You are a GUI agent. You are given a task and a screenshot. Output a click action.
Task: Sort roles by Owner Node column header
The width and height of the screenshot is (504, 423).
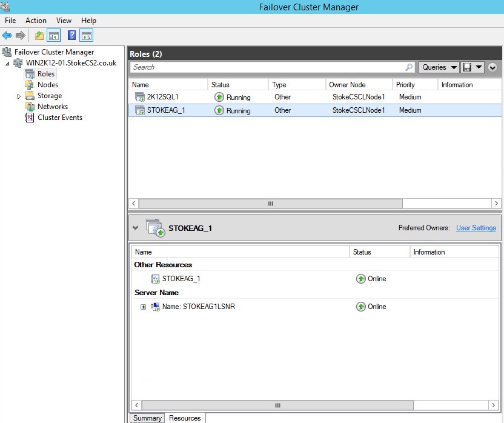click(347, 85)
